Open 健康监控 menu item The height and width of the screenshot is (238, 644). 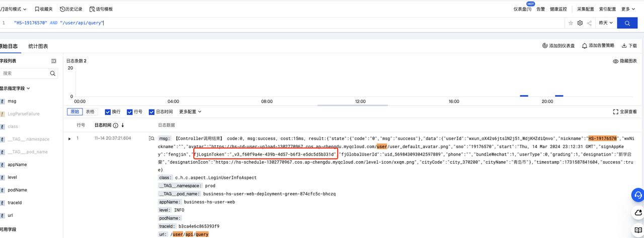(558, 9)
